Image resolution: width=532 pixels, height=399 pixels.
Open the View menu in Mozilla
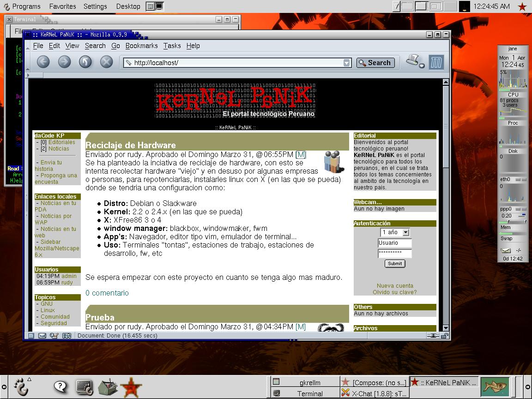[72, 46]
